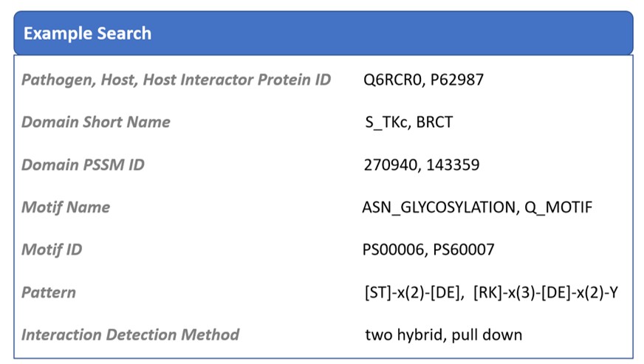
Task: Click the two hybrid, pull down text
Action: pyautogui.click(x=443, y=334)
